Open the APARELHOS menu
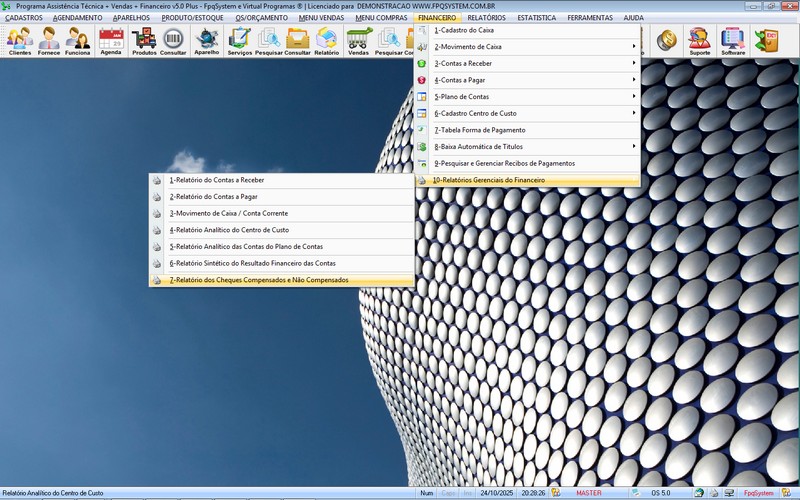Viewport: 800px width, 500px height. click(x=132, y=18)
